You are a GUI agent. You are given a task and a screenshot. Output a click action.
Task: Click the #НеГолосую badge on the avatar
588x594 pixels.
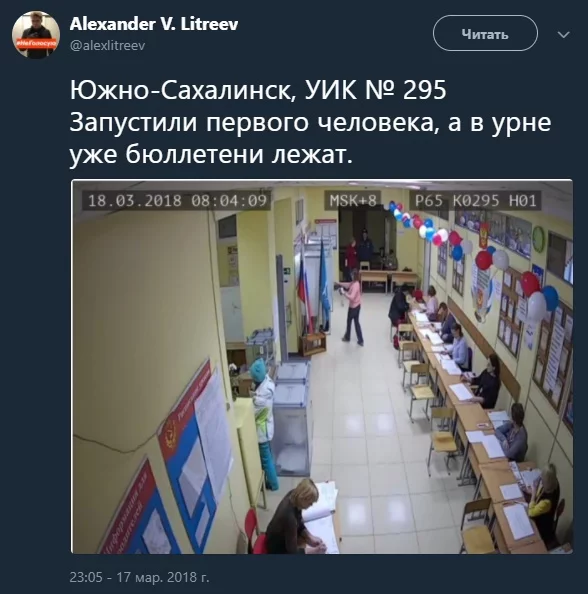(36, 43)
